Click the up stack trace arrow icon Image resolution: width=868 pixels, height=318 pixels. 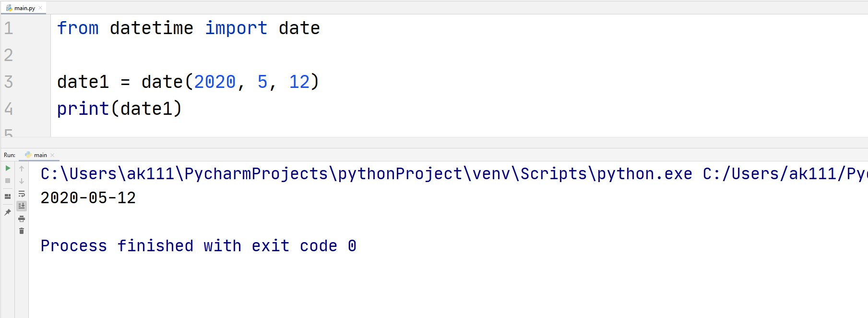pyautogui.click(x=22, y=168)
